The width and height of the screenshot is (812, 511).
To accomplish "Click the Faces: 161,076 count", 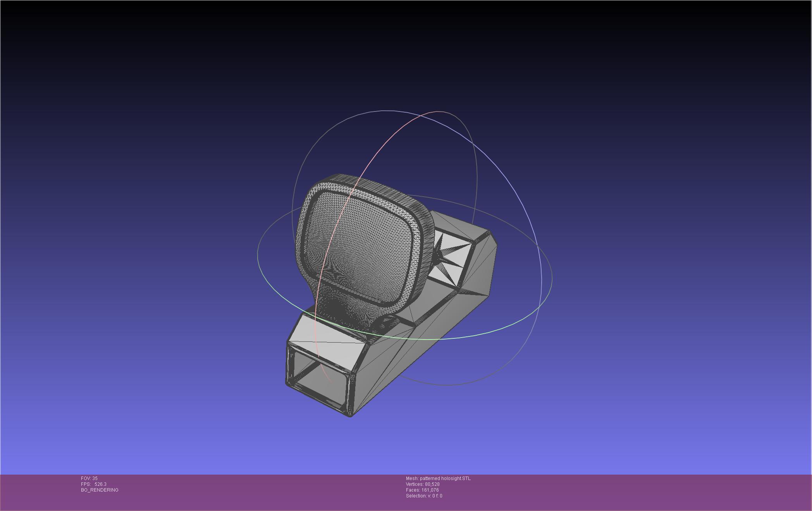I will click(x=422, y=490).
